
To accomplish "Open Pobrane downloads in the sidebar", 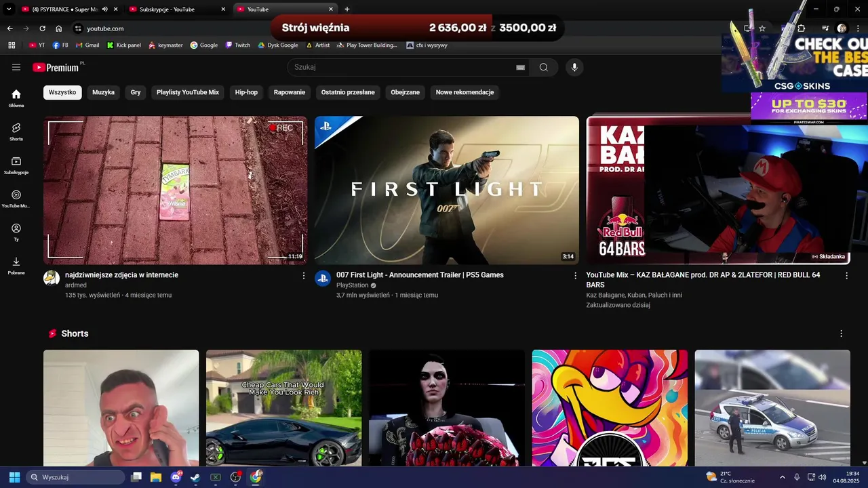I will (16, 266).
